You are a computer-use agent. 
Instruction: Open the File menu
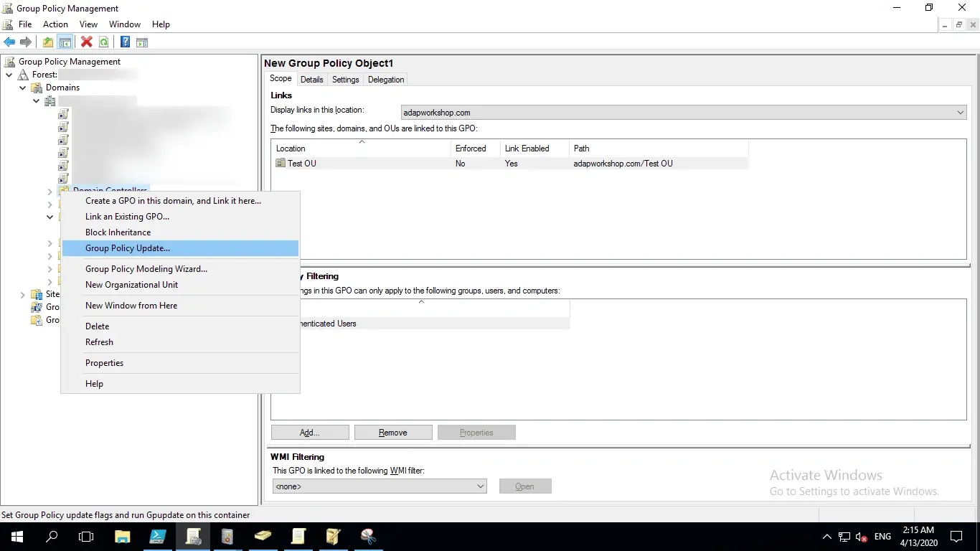[25, 24]
